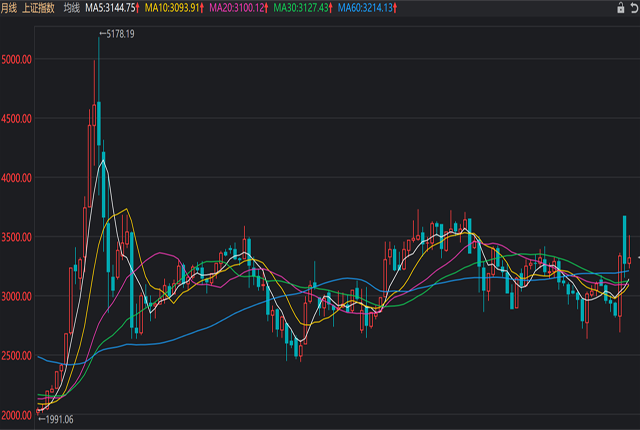Select the MA5:3144.75 indicator value
This screenshot has width=640, height=430.
pos(112,8)
